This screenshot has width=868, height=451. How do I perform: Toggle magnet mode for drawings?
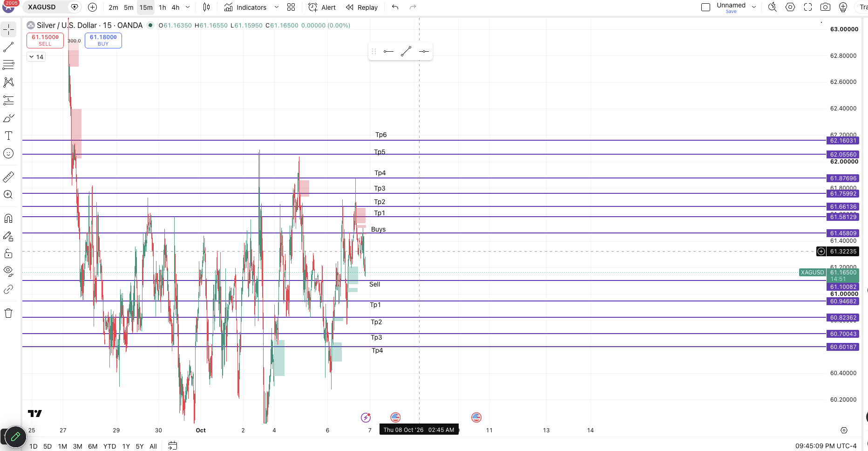[8, 219]
